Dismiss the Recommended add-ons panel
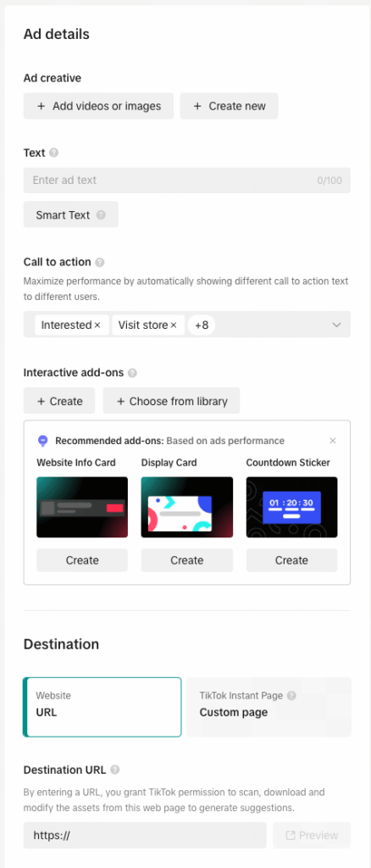 point(332,441)
